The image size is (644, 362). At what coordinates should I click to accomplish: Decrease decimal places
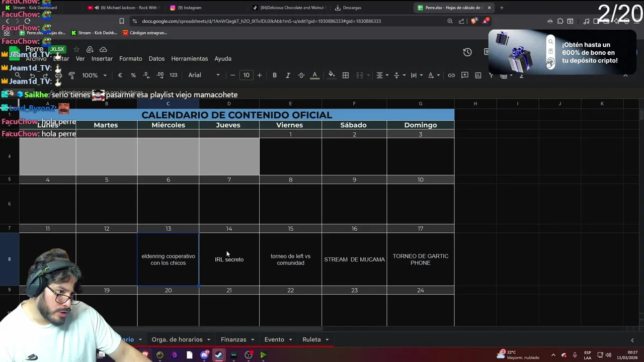(x=146, y=75)
